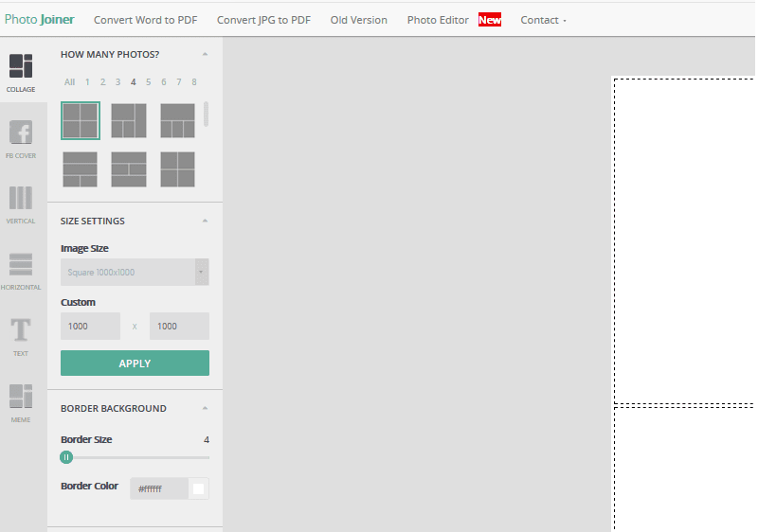
Task: Open Convert JPG to PDF link
Action: point(263,20)
